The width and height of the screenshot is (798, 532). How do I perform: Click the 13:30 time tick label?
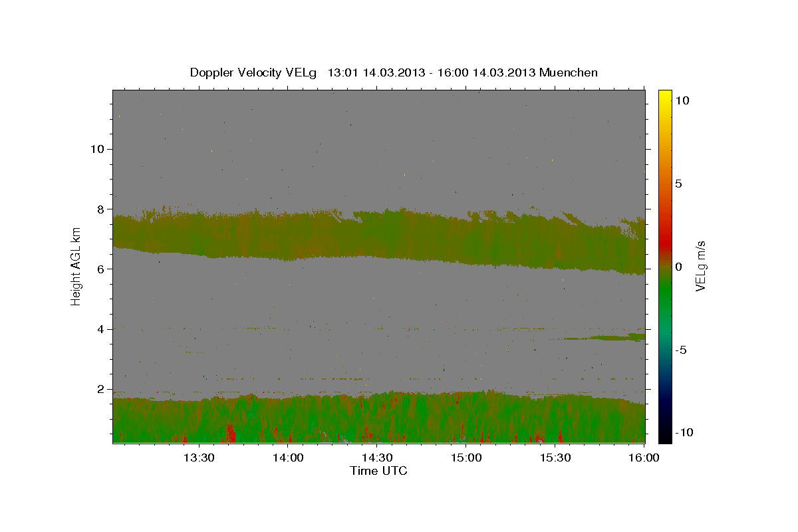tap(199, 458)
